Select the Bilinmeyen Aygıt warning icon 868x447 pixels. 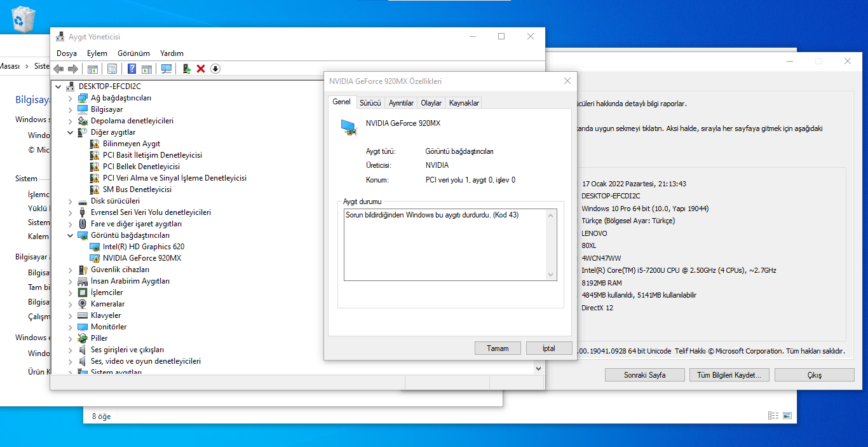[95, 144]
